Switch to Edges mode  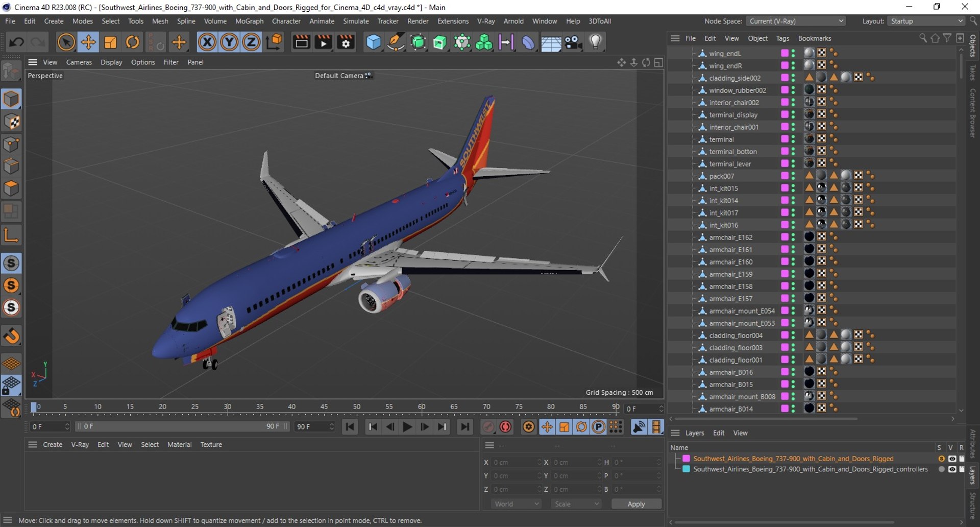point(11,166)
